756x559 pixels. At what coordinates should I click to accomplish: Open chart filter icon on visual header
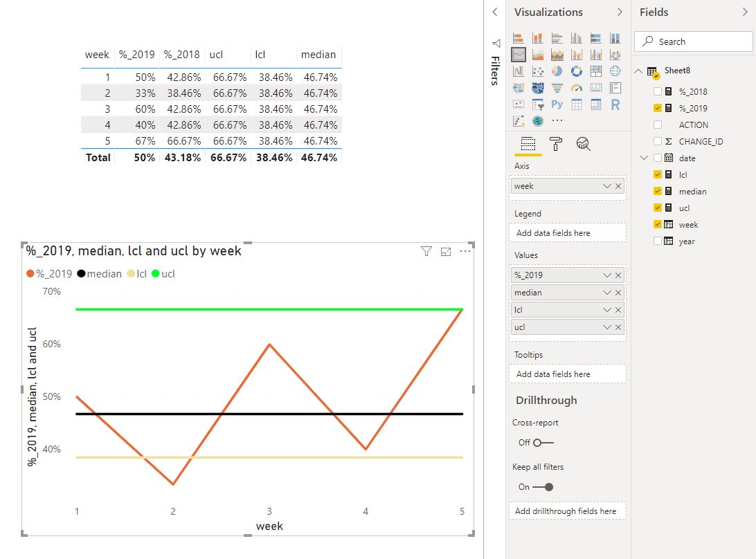426,251
